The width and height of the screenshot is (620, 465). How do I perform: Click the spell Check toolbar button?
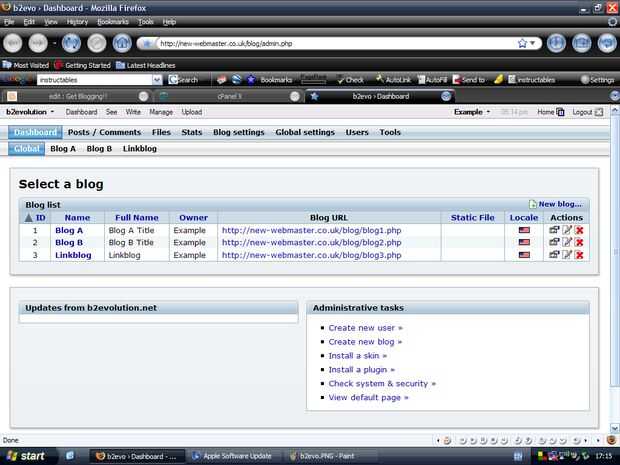click(351, 80)
